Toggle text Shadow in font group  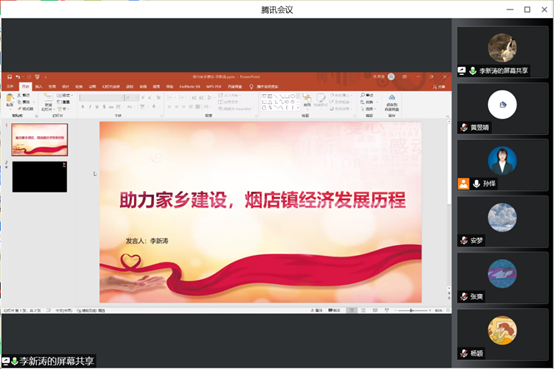[x=104, y=106]
